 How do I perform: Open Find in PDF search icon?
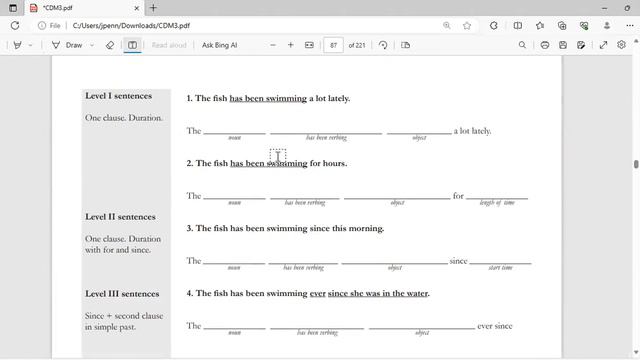click(x=522, y=45)
